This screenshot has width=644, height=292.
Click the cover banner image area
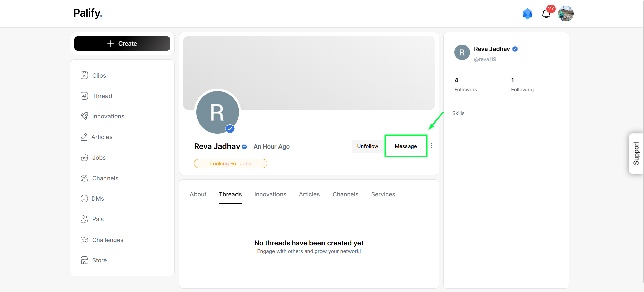(x=309, y=73)
